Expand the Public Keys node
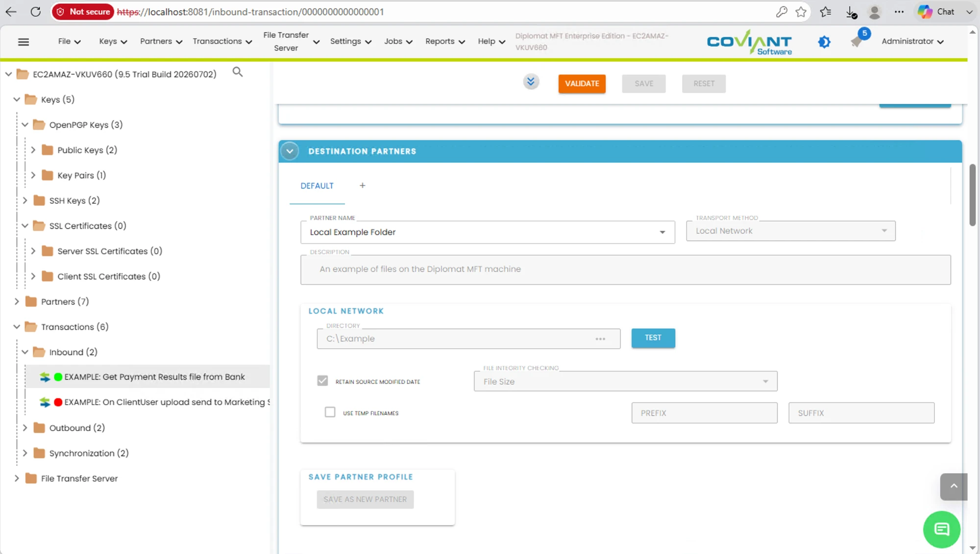This screenshot has width=980, height=554. 33,150
